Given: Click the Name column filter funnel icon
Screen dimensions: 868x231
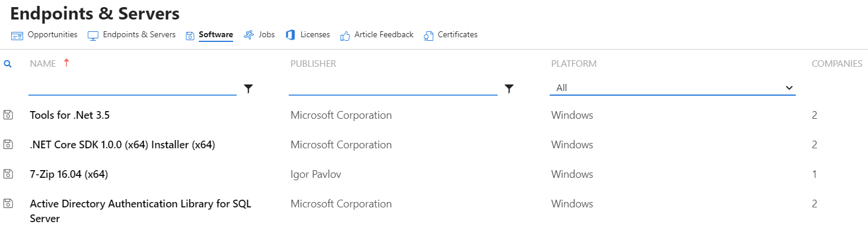Looking at the screenshot, I should tap(249, 89).
